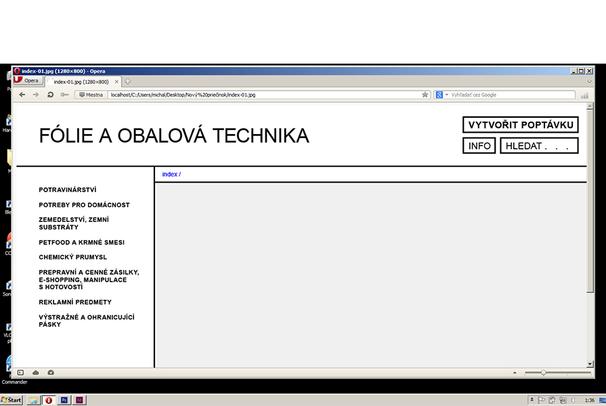Open the POTRAVINÁRSTVÍ menu item
Viewport: 606px width, 406px height.
pyautogui.click(x=67, y=189)
